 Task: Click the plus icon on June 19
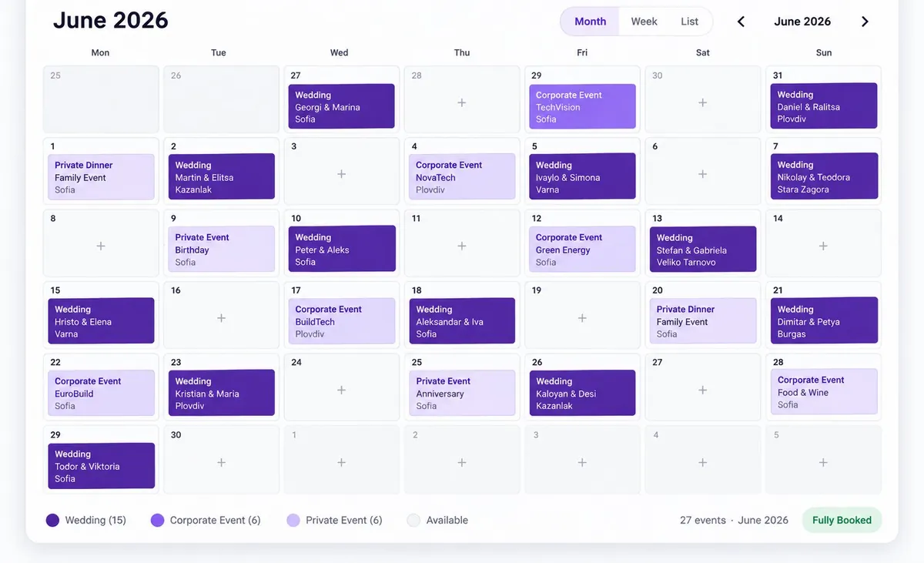click(x=582, y=318)
